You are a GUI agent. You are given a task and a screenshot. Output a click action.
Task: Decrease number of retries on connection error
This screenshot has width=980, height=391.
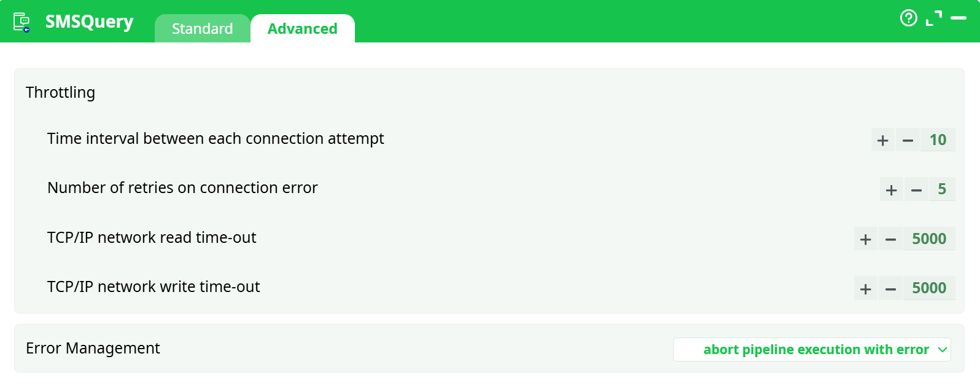916,190
